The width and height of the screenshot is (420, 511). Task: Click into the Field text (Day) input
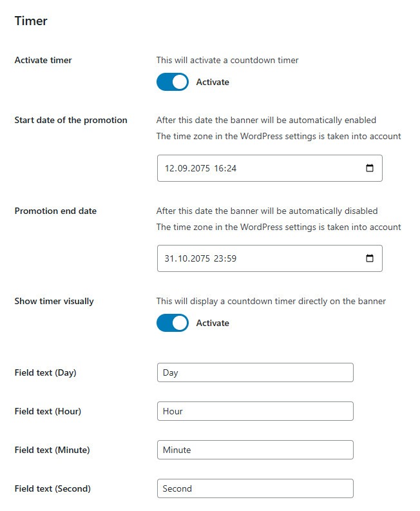tap(255, 372)
